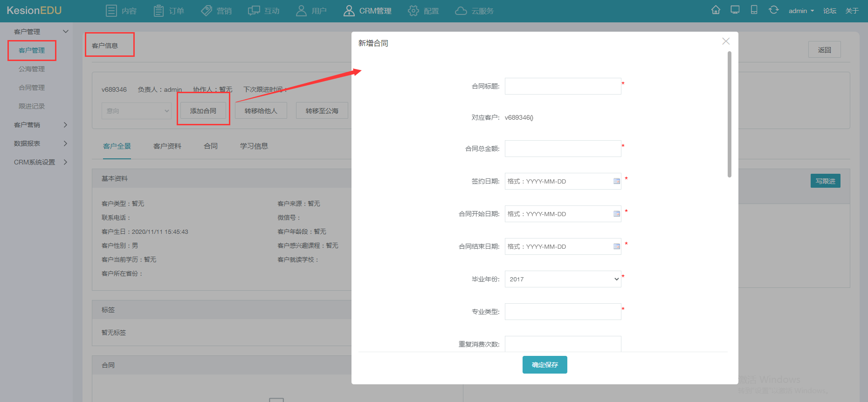Switch to the 客户资料 tab
This screenshot has width=868, height=402.
167,146
